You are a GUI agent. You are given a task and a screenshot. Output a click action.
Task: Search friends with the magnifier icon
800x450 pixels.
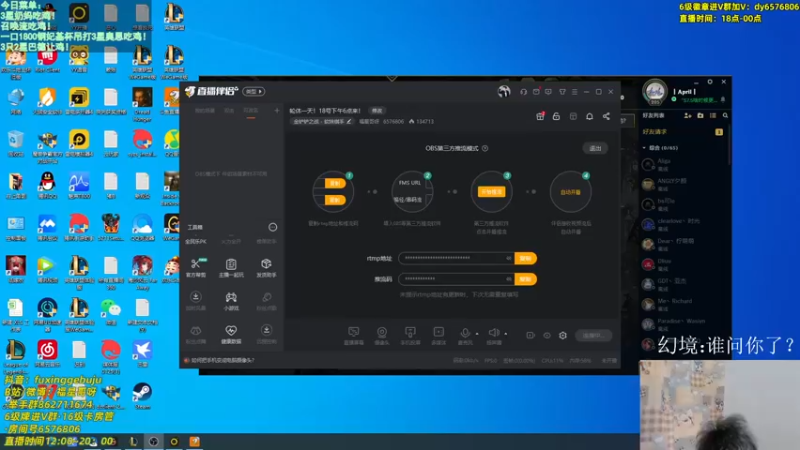(725, 116)
